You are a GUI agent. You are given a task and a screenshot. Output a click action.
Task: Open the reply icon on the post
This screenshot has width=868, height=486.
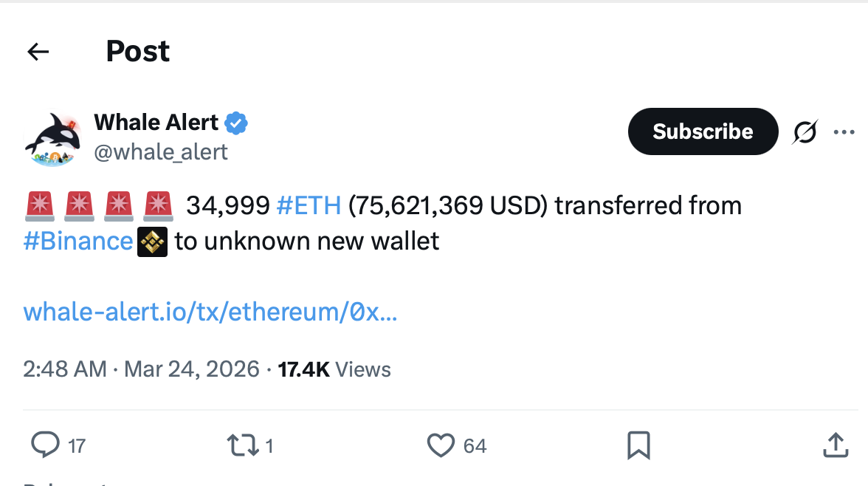46,445
